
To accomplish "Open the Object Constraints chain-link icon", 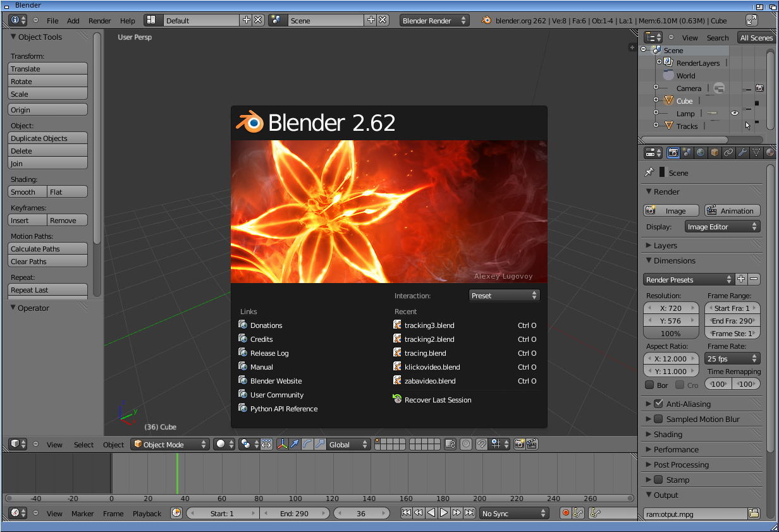I will tap(728, 153).
